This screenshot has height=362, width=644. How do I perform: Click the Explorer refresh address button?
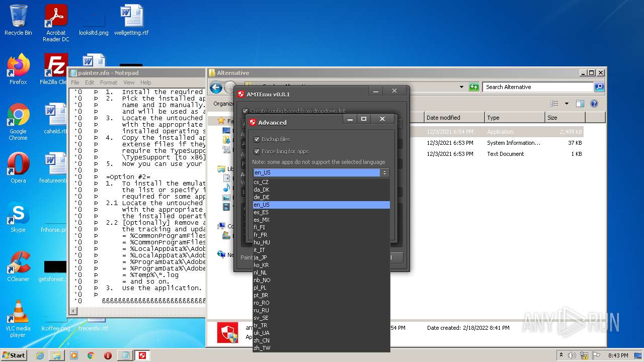pos(474,87)
